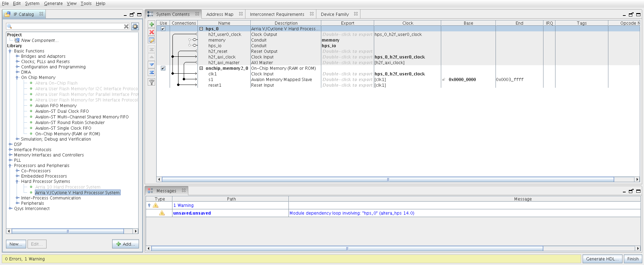
Task: Toggle the Use checkbox for hps_0
Action: coord(163,29)
